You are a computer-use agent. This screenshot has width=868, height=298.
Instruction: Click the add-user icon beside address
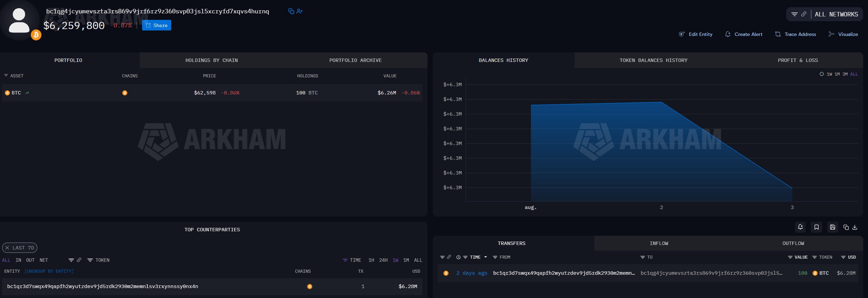pos(300,11)
